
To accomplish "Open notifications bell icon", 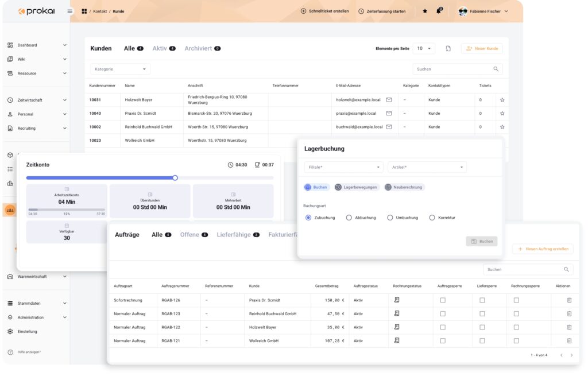I will point(439,11).
